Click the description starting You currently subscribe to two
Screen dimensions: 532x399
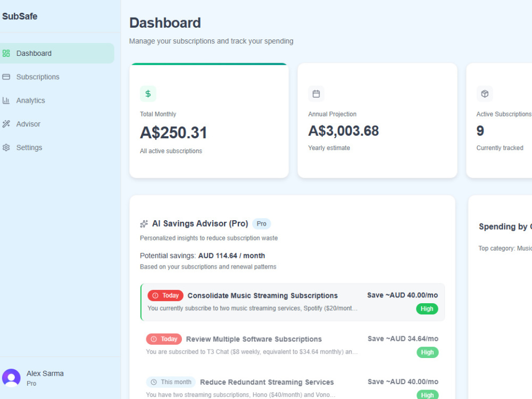coord(252,309)
